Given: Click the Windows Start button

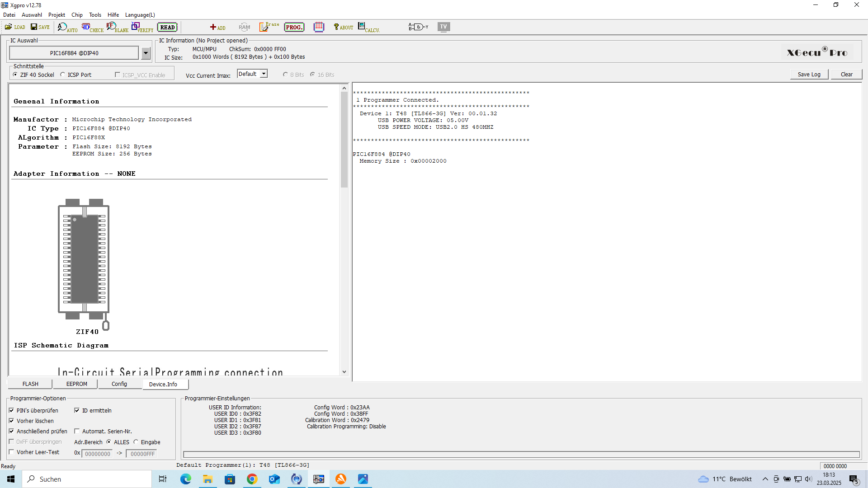Looking at the screenshot, I should (11, 479).
